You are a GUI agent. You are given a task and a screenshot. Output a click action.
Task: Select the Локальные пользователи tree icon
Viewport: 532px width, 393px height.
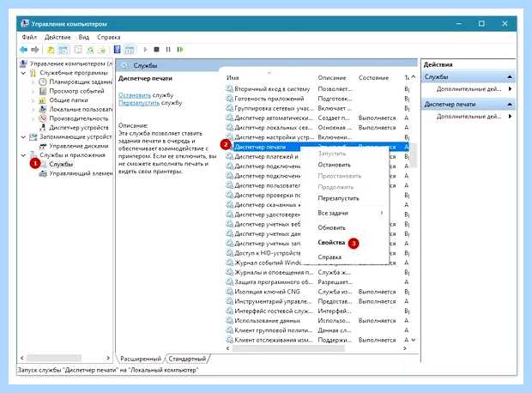(x=42, y=109)
